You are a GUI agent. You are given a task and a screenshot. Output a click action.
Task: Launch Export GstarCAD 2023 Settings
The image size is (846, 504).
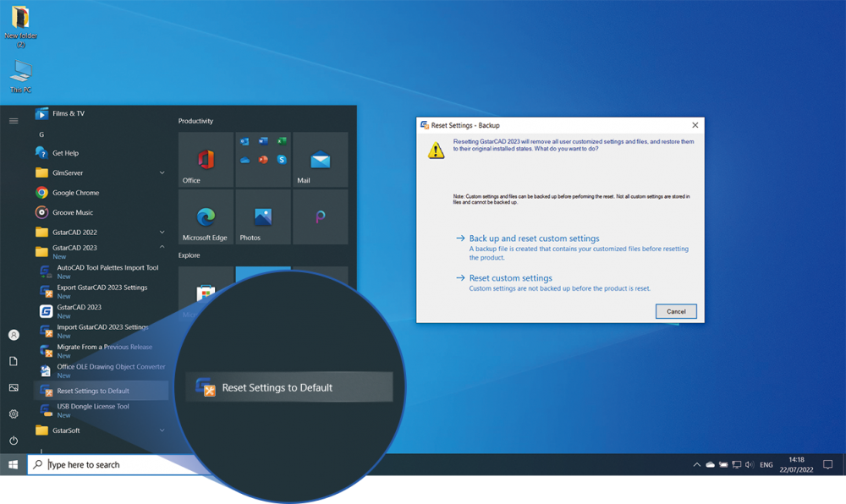click(x=101, y=292)
